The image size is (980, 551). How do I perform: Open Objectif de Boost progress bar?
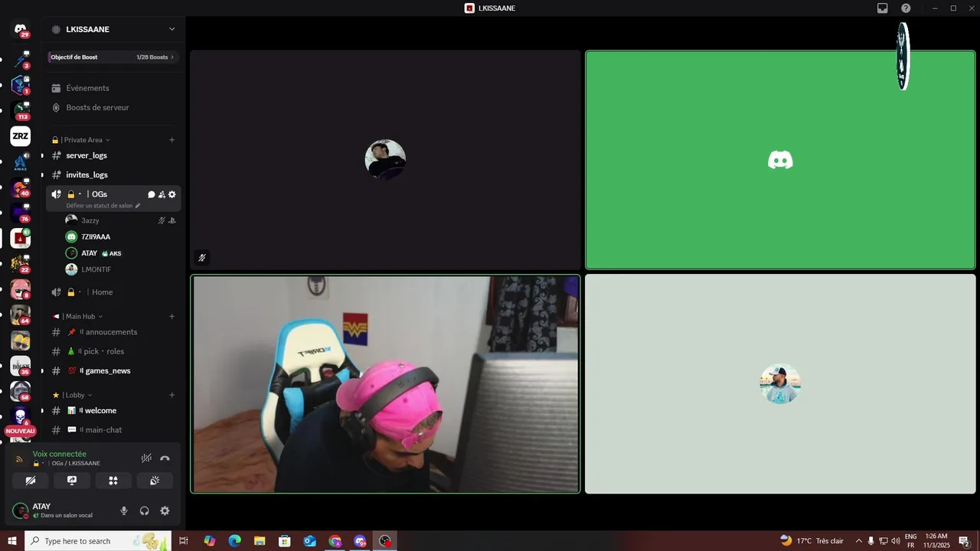113,57
